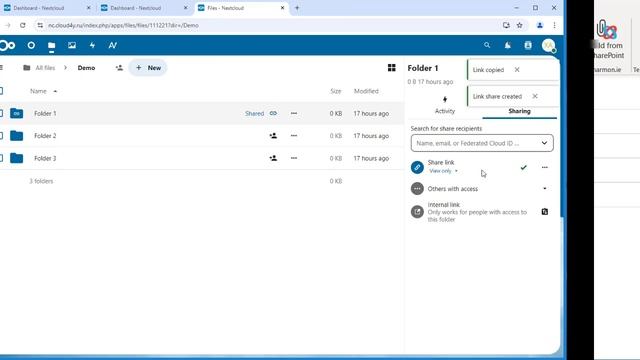Screen dimensions: 640x360
Task: Open the Chrome three-dot menu
Action: [x=554, y=25]
